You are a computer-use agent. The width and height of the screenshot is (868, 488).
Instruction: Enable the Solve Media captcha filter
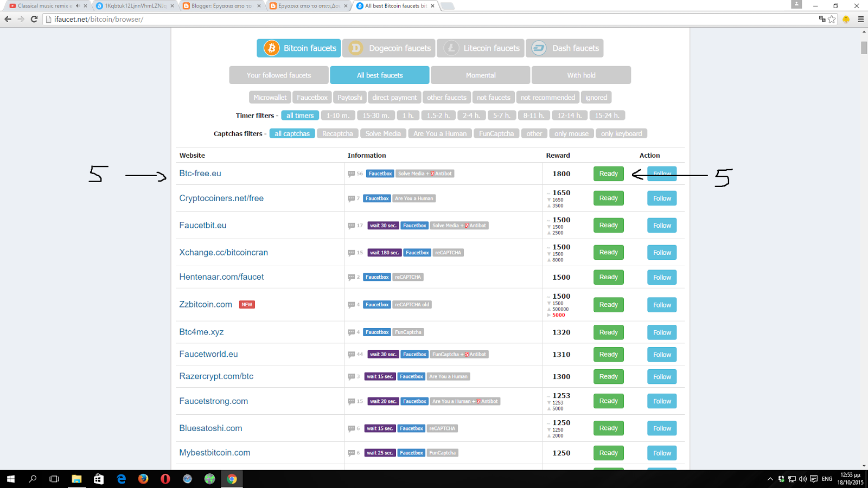pos(383,133)
